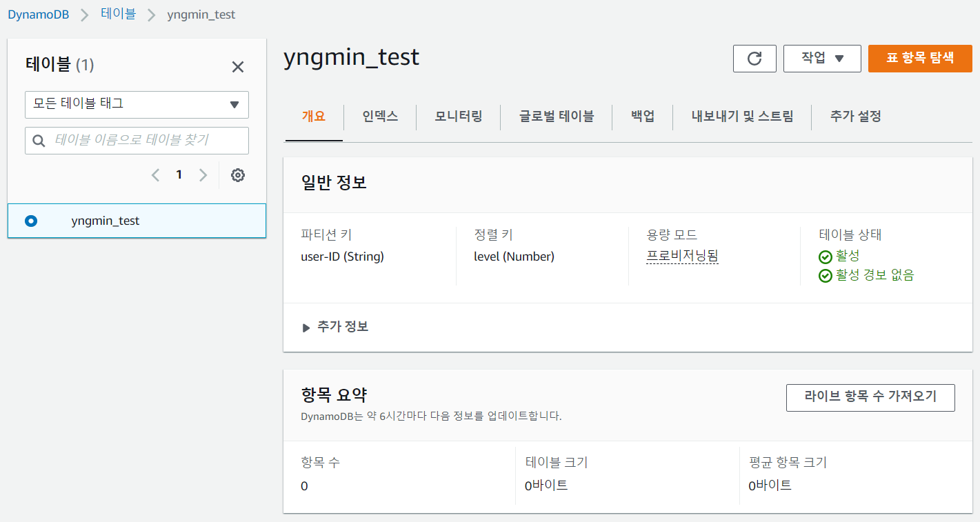Click the 일반 정보 section heading
This screenshot has height=522, width=980.
334,183
